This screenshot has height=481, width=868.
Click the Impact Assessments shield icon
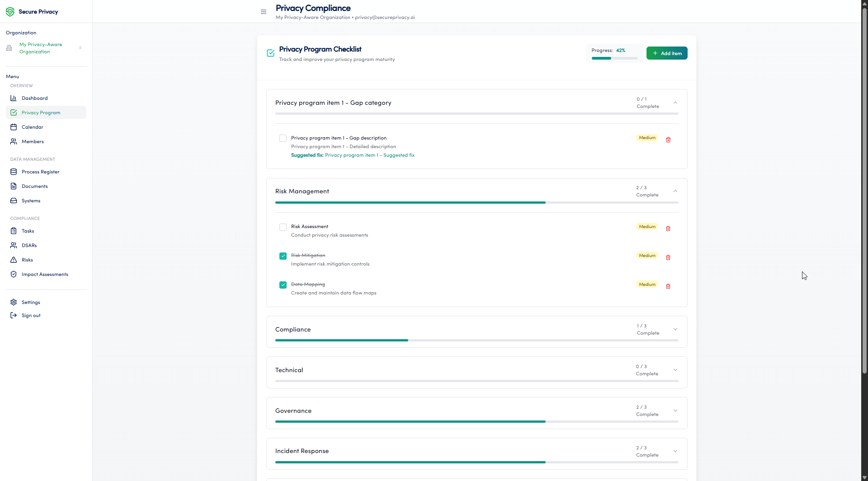pos(14,274)
